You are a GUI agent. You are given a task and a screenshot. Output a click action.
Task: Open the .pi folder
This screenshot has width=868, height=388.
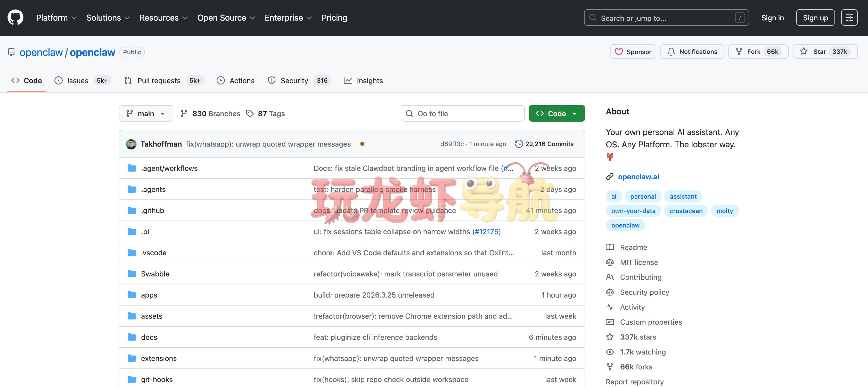(145, 232)
